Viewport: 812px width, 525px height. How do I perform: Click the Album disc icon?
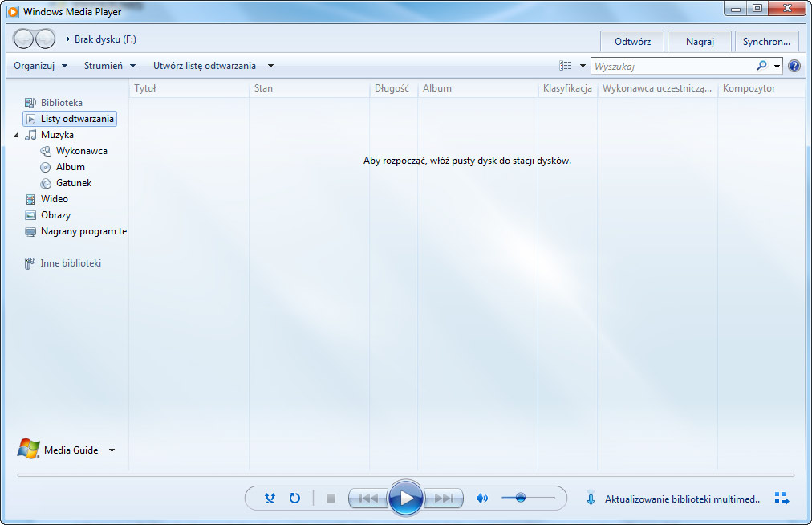[x=46, y=167]
